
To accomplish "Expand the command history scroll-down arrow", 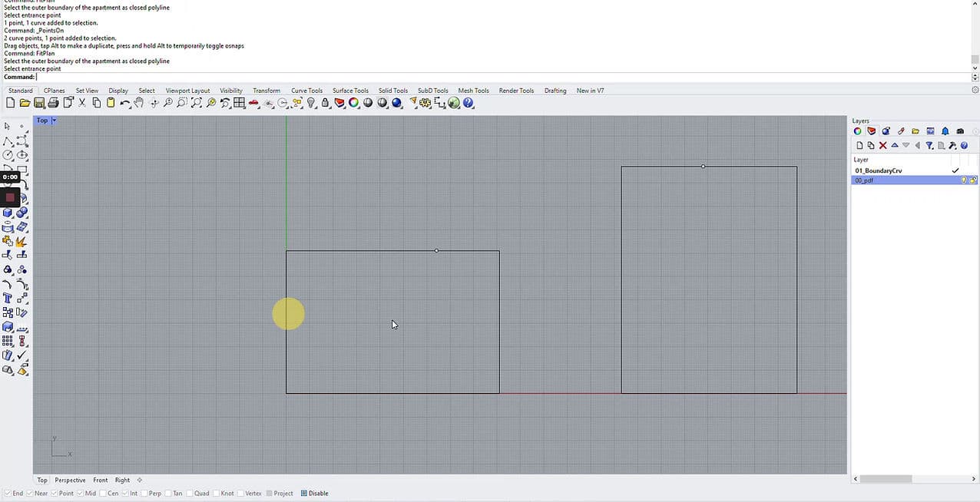I will coord(975,68).
